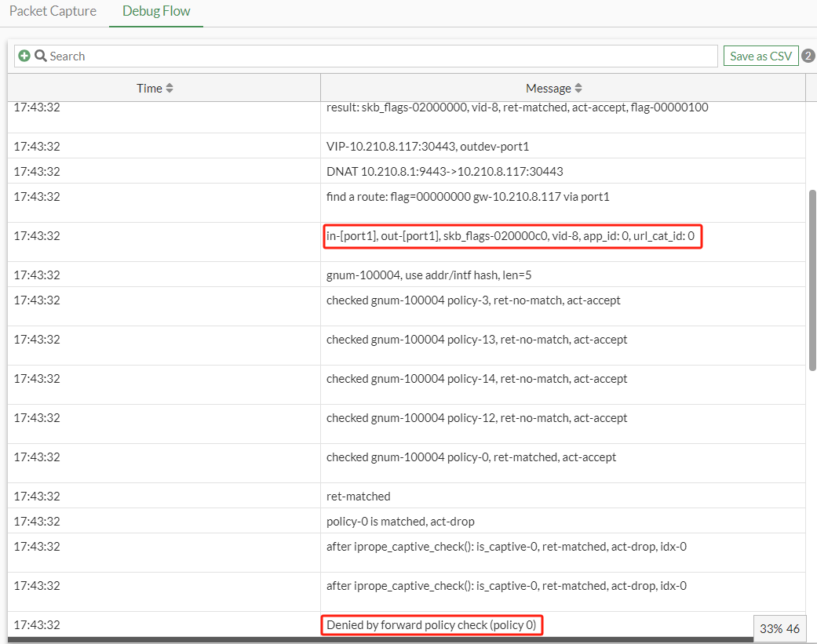
Task: Switch to the Packet Capture tab
Action: coord(53,12)
